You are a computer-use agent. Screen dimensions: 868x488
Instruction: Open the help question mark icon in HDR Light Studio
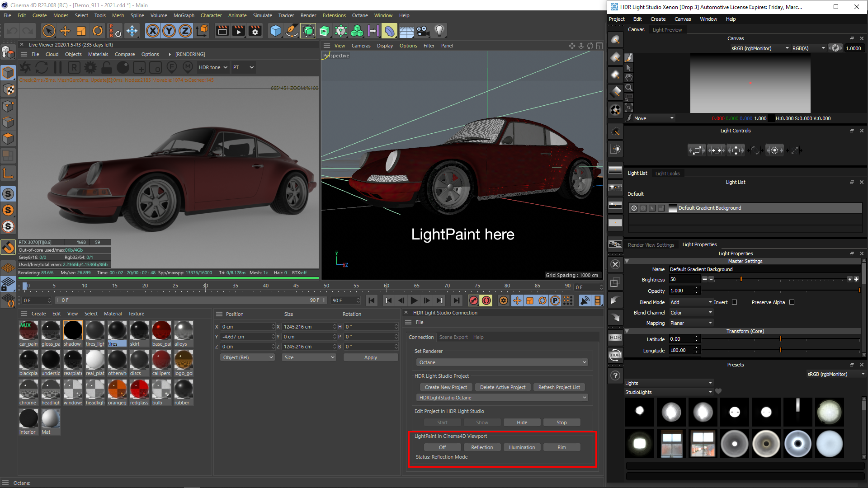[615, 375]
